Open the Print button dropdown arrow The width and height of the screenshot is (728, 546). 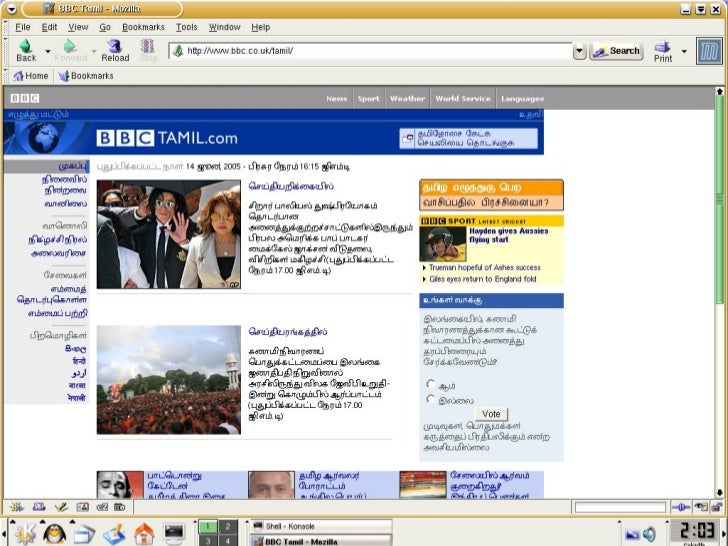coord(684,51)
